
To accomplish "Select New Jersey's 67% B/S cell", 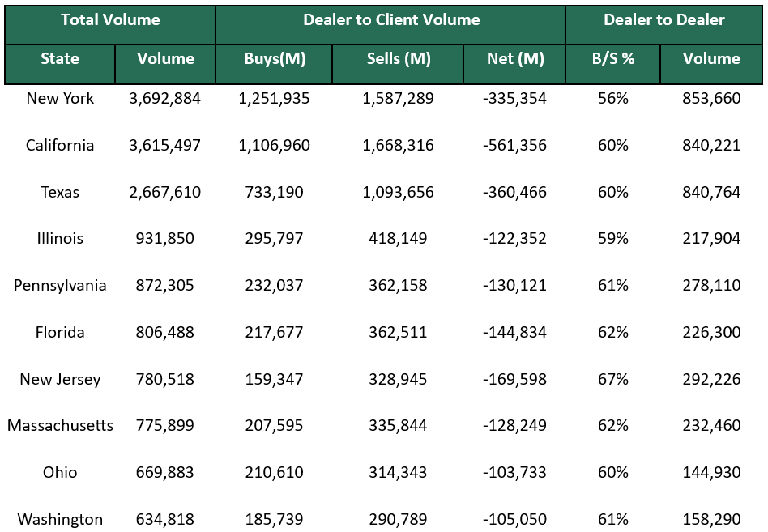I will click(612, 379).
